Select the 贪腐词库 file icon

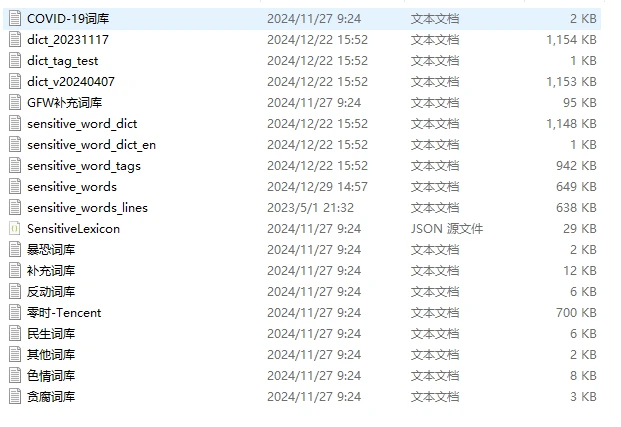point(15,396)
